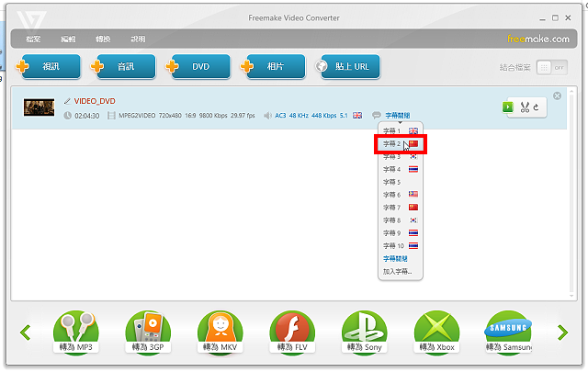Click the speech bubble subtitle icon
This screenshot has height=372, width=588.
377,115
